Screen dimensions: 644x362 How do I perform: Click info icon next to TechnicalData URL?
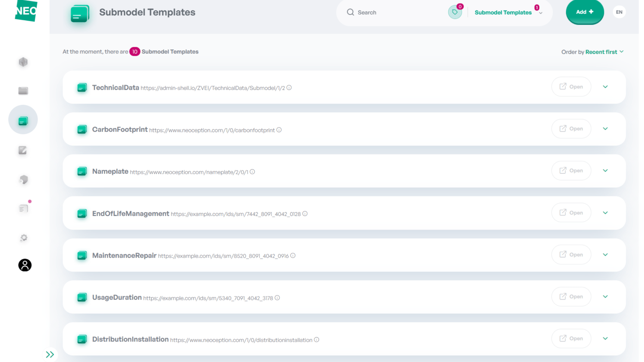point(289,87)
